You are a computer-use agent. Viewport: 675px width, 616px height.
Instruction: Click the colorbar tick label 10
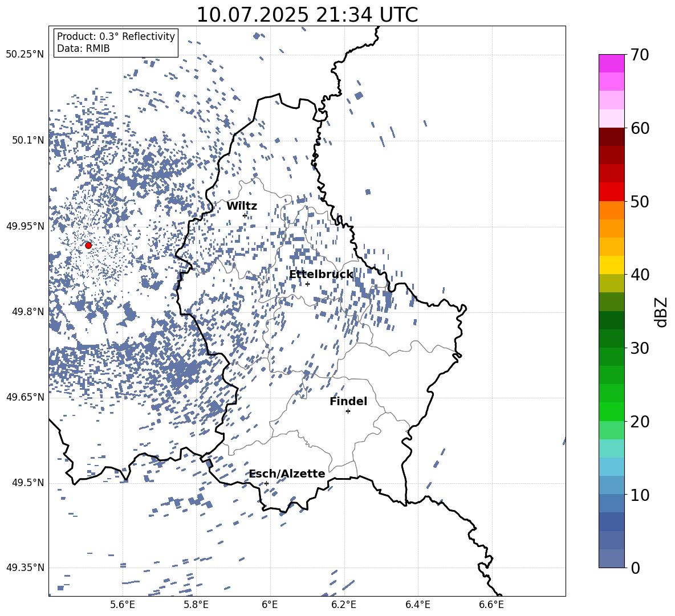click(x=640, y=495)
